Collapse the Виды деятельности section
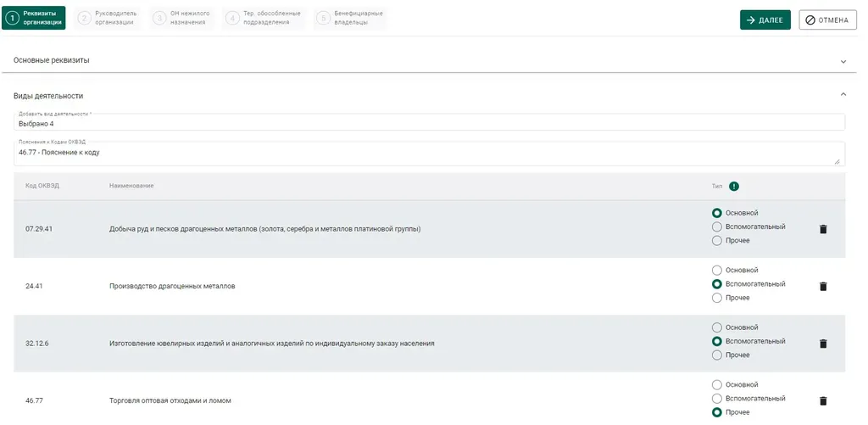The image size is (868, 425). [843, 95]
